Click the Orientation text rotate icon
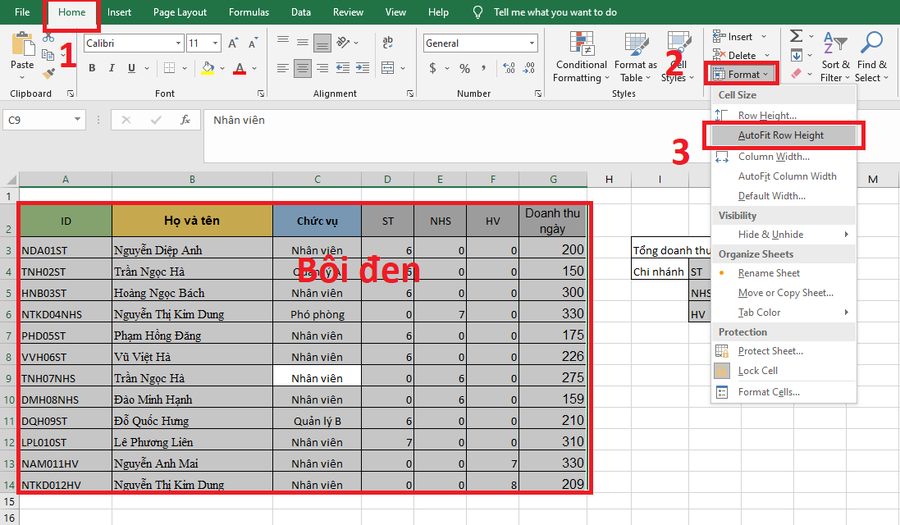The image size is (900, 525). (x=343, y=42)
